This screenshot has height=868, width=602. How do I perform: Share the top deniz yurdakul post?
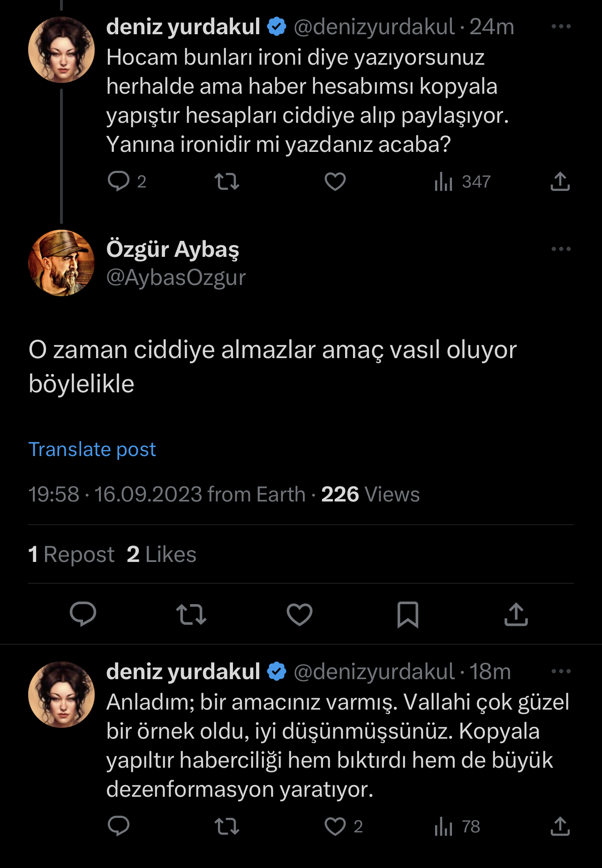[x=560, y=181]
